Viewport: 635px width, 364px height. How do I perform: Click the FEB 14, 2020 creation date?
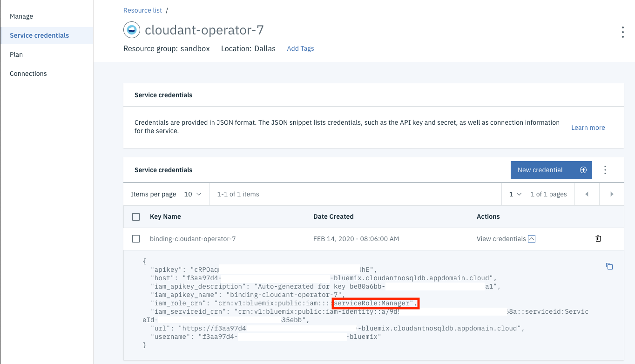pos(356,239)
